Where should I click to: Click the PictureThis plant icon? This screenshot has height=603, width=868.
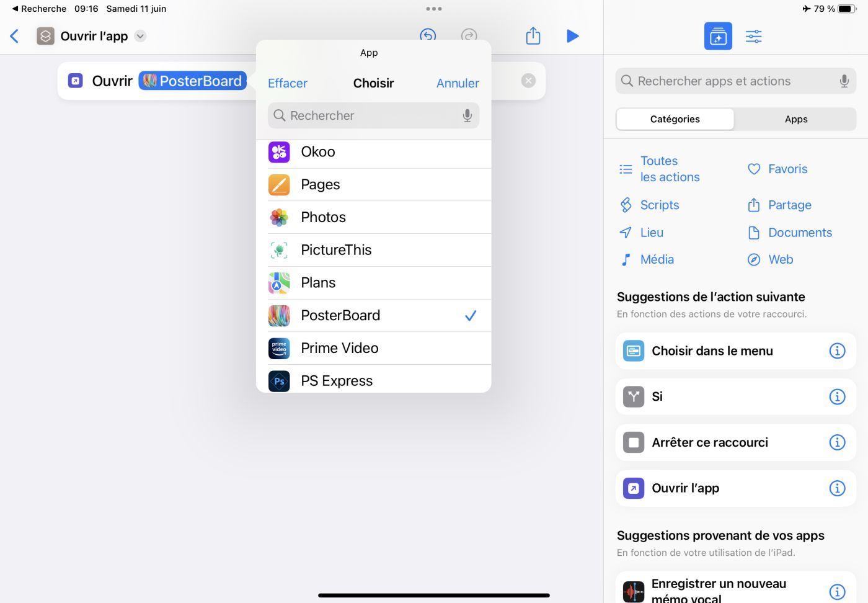point(279,250)
